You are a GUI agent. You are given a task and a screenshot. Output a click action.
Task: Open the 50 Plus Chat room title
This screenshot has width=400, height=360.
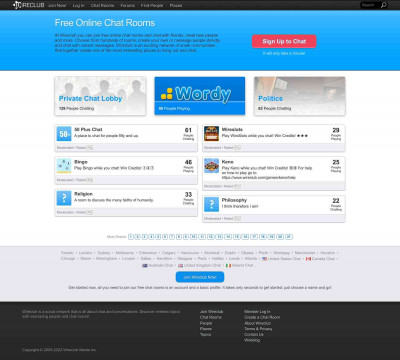click(x=88, y=129)
